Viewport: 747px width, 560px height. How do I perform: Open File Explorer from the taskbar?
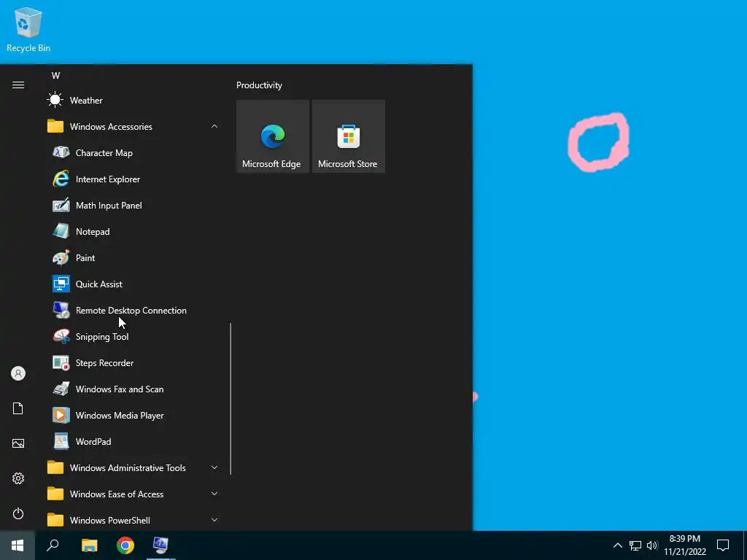[89, 545]
